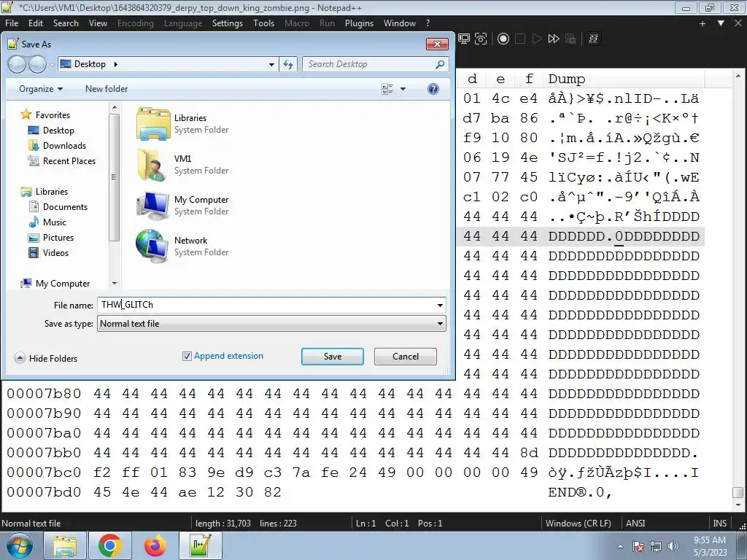Click the forward arrow in Save As

[37, 64]
